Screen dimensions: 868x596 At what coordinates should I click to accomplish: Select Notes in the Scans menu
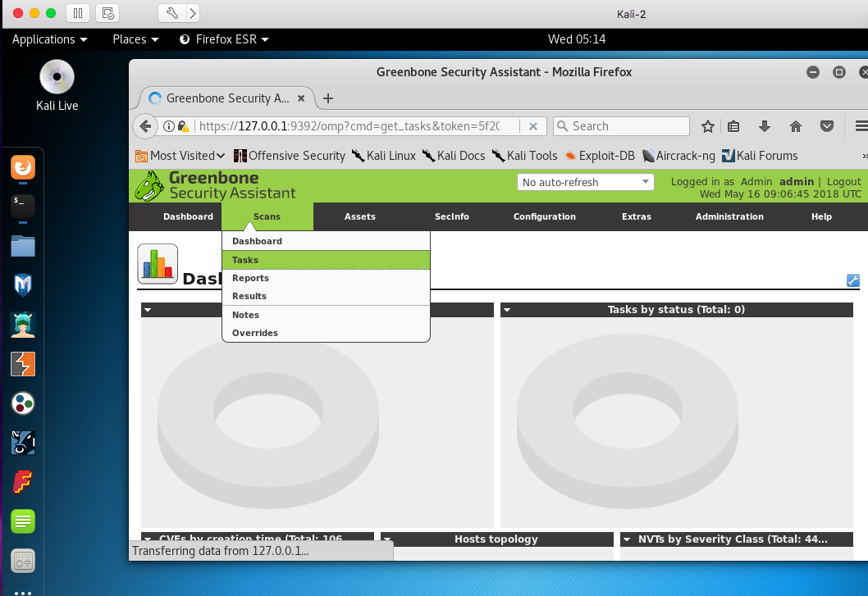pos(326,315)
